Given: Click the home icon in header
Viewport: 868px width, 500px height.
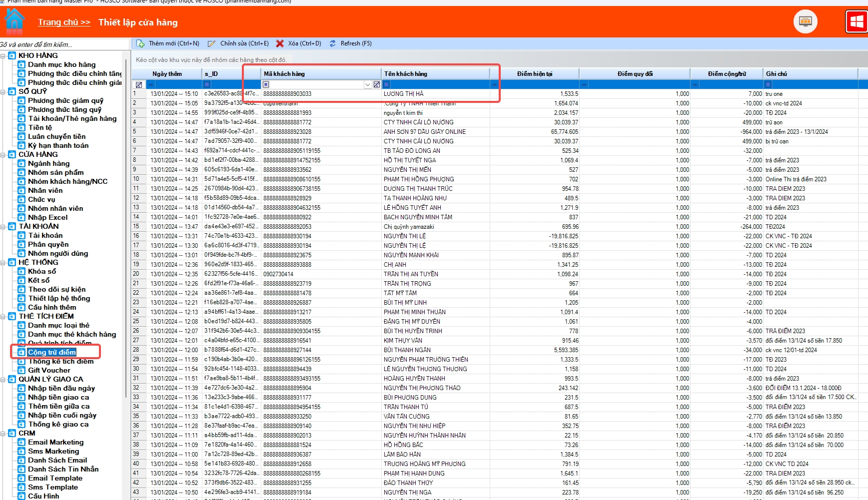Looking at the screenshot, I should tap(14, 21).
